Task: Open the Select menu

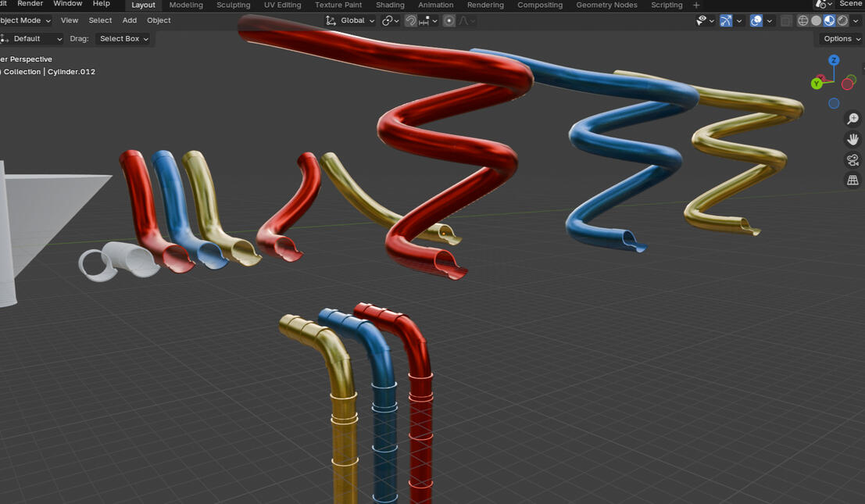Action: (100, 20)
